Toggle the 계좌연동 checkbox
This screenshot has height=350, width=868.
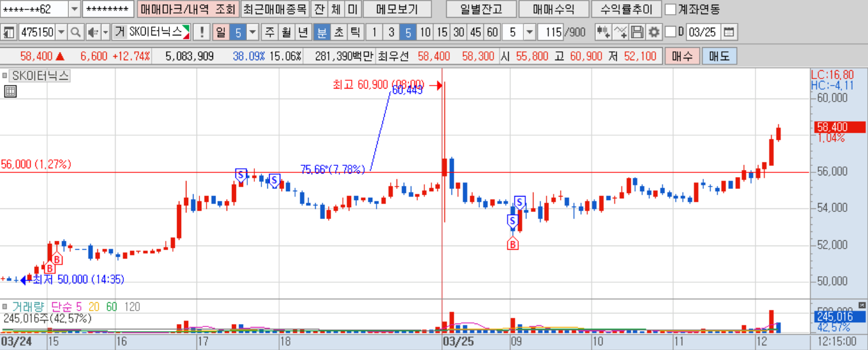[x=670, y=9]
